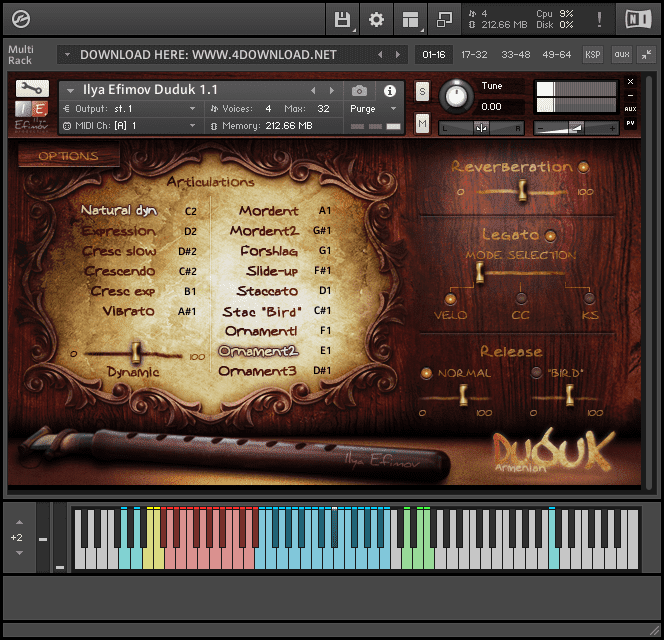Click the save floppy disk icon

click(342, 19)
